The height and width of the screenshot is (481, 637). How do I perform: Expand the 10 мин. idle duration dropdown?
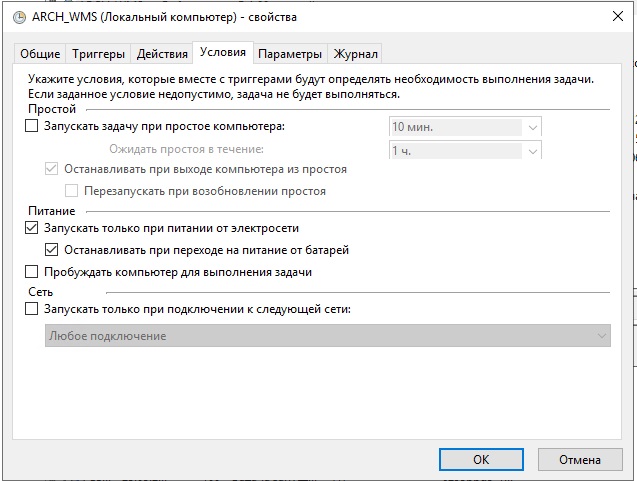[x=532, y=127]
